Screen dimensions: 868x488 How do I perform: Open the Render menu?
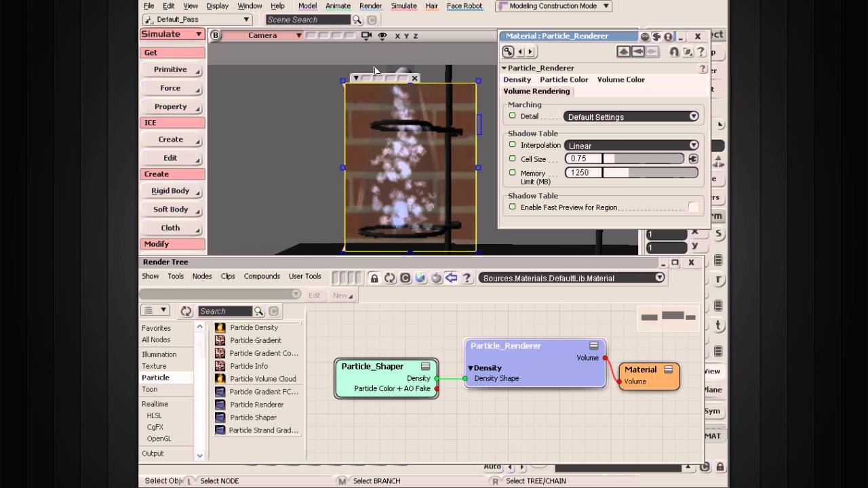pyautogui.click(x=370, y=6)
